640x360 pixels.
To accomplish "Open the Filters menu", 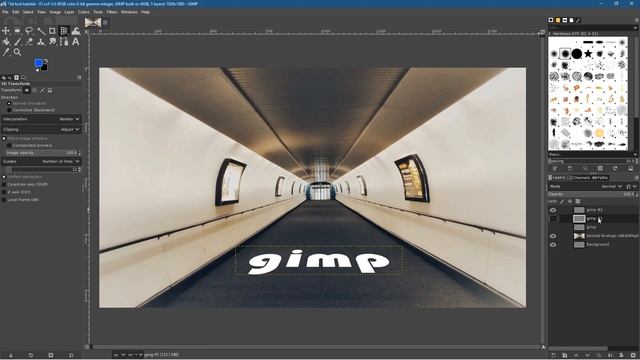I will coord(112,12).
